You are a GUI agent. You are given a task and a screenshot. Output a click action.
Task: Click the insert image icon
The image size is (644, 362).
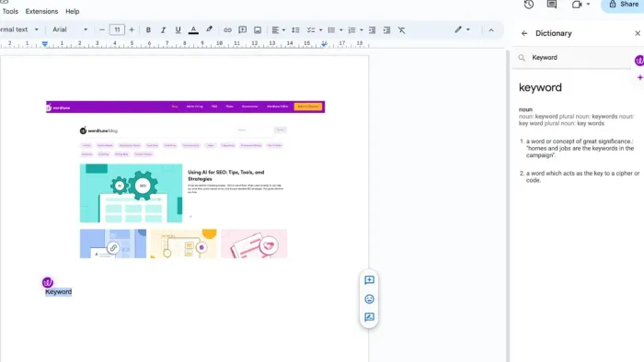point(258,30)
